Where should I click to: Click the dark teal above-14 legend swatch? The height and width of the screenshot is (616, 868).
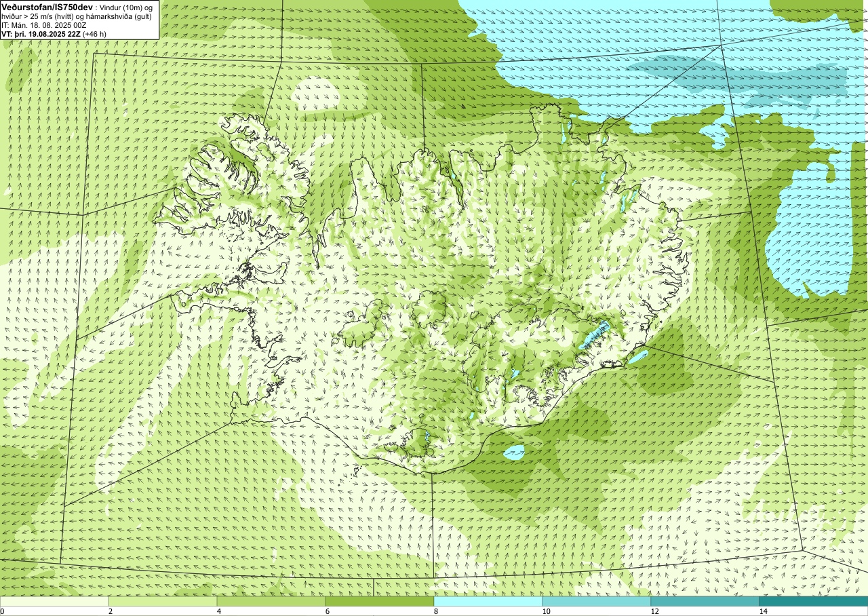point(814,601)
